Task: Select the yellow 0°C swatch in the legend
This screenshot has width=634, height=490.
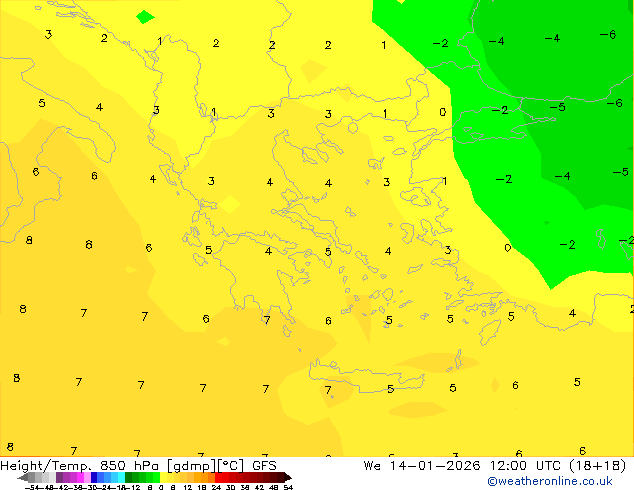Action: (x=164, y=477)
